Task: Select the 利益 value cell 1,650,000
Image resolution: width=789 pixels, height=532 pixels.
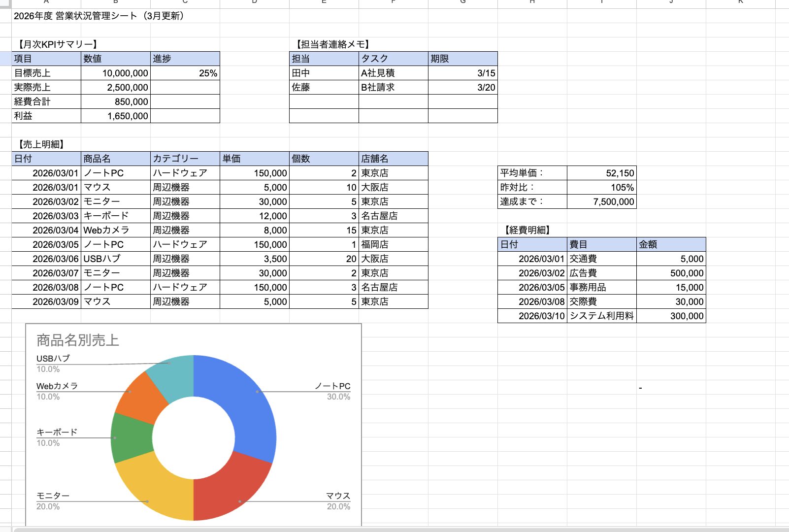Action: [x=116, y=116]
